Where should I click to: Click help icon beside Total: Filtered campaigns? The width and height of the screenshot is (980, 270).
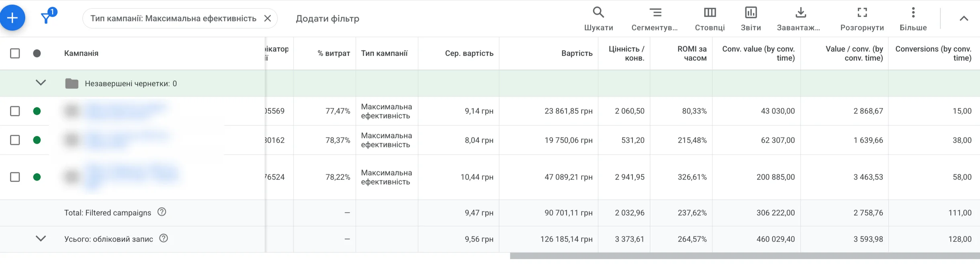point(162,212)
